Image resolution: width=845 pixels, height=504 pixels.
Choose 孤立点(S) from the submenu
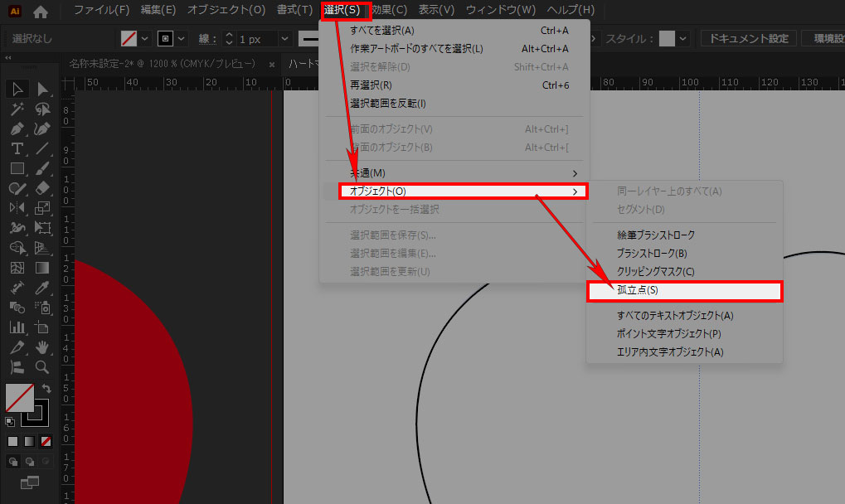point(684,291)
